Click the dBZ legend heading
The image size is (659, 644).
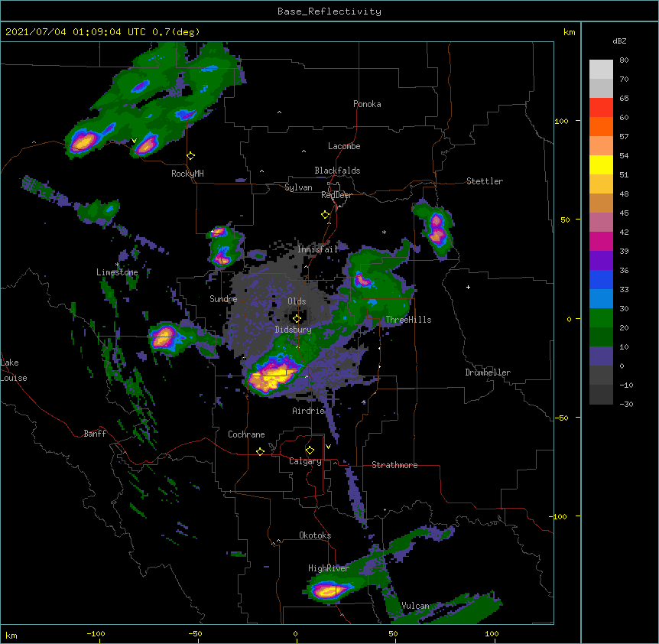click(619, 41)
